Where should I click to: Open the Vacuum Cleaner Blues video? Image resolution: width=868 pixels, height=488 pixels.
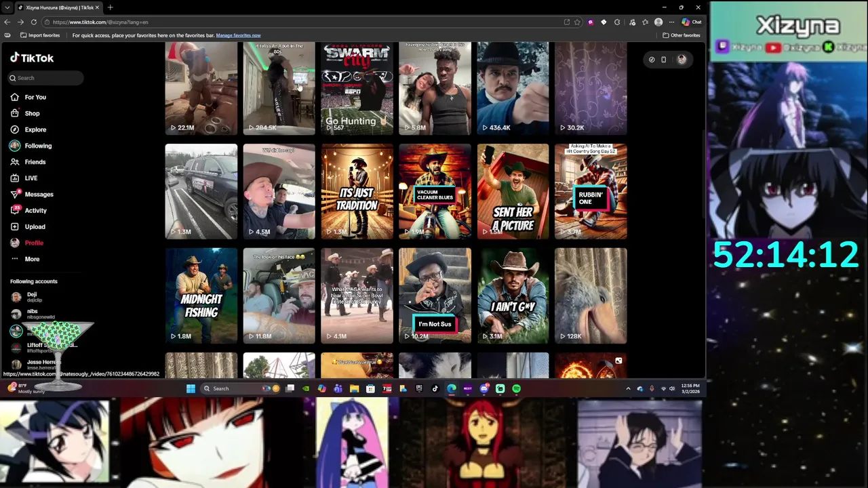[435, 191]
